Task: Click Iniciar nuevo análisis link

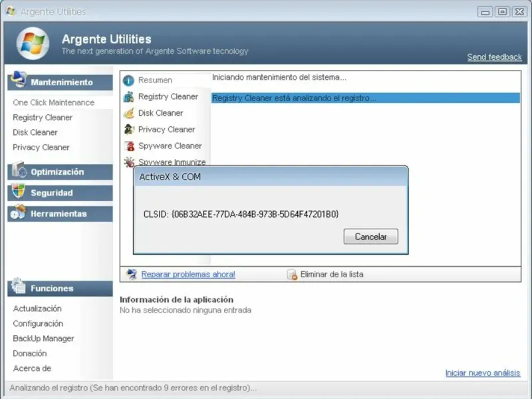Action: tap(483, 373)
